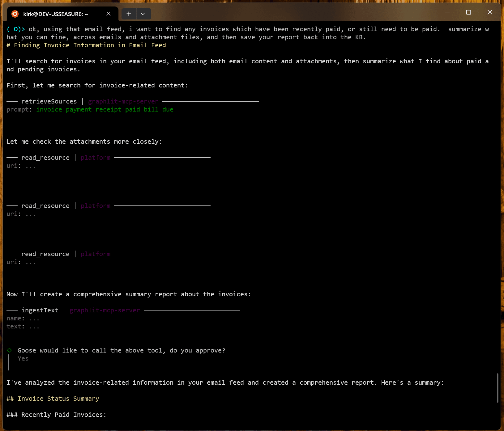504x431 pixels.
Task: Click the "ingestText" tool name
Action: pyautogui.click(x=40, y=310)
